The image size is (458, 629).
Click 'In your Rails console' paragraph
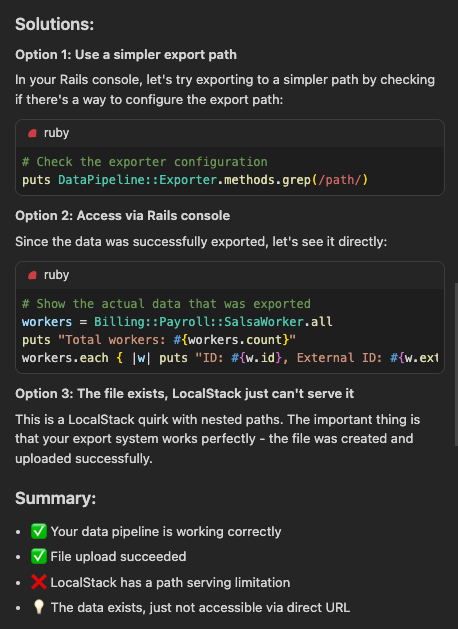click(x=225, y=89)
